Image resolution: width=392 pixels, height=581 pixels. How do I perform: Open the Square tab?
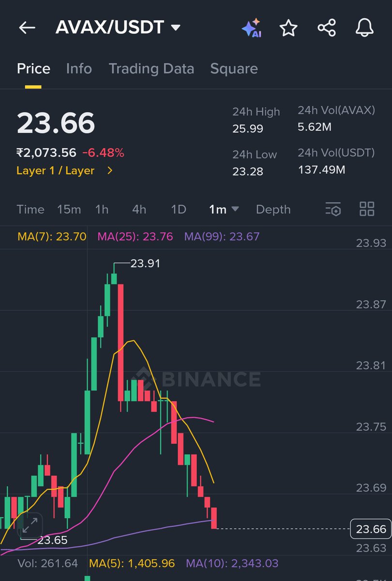(234, 69)
